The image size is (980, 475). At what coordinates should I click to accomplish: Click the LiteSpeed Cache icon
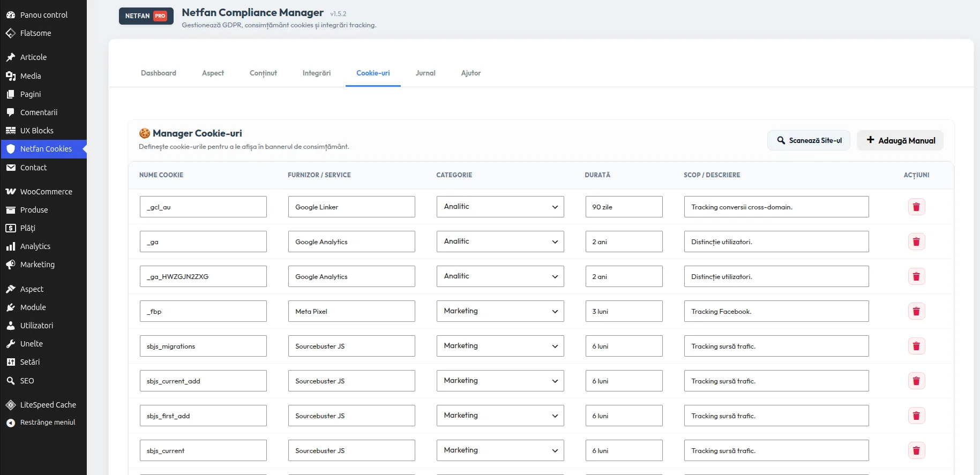[x=11, y=405]
